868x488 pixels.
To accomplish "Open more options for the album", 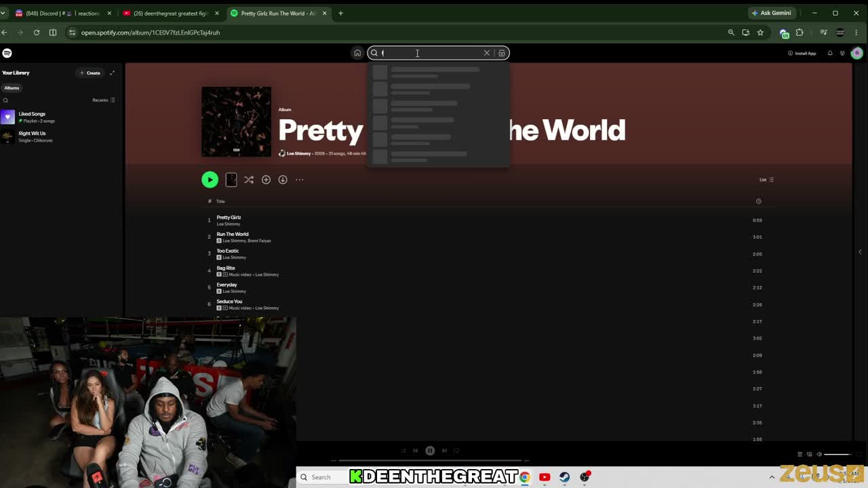I will (x=300, y=180).
